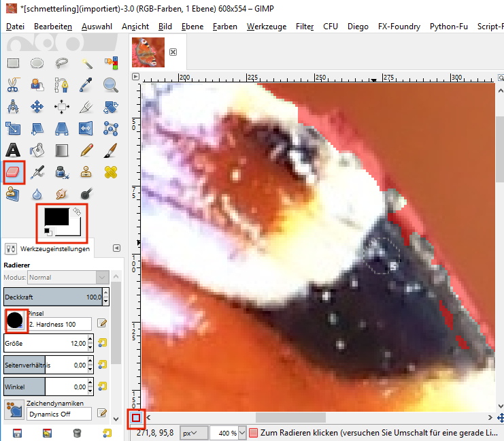
Task: Open the Modus dropdown
Action: tap(68, 277)
